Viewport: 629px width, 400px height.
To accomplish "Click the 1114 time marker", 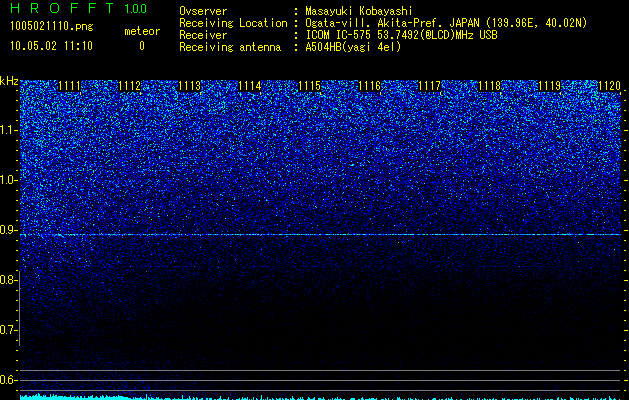I will [250, 86].
